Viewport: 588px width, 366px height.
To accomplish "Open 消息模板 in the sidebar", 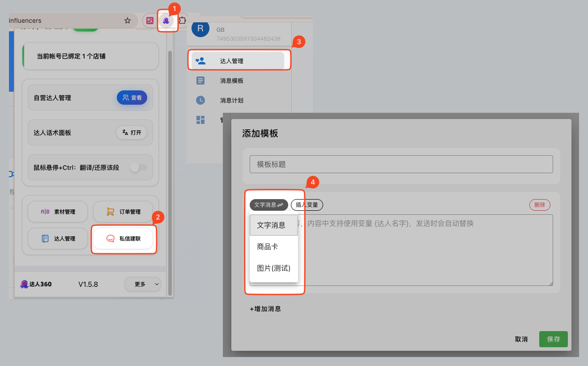I will pyautogui.click(x=231, y=81).
